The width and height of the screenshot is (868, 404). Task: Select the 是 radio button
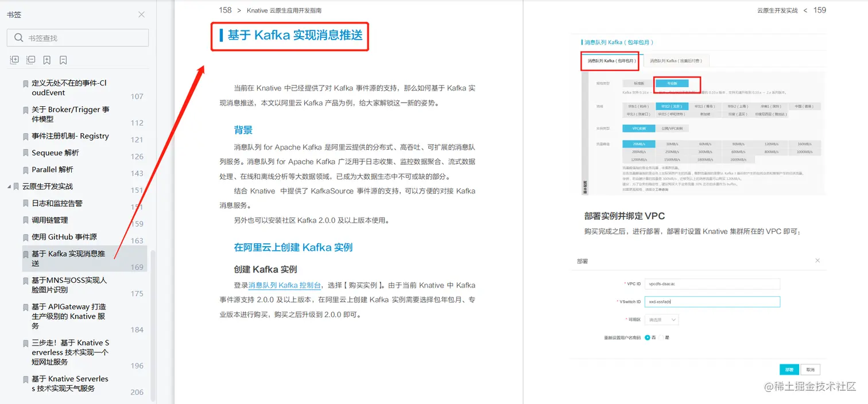(x=661, y=337)
